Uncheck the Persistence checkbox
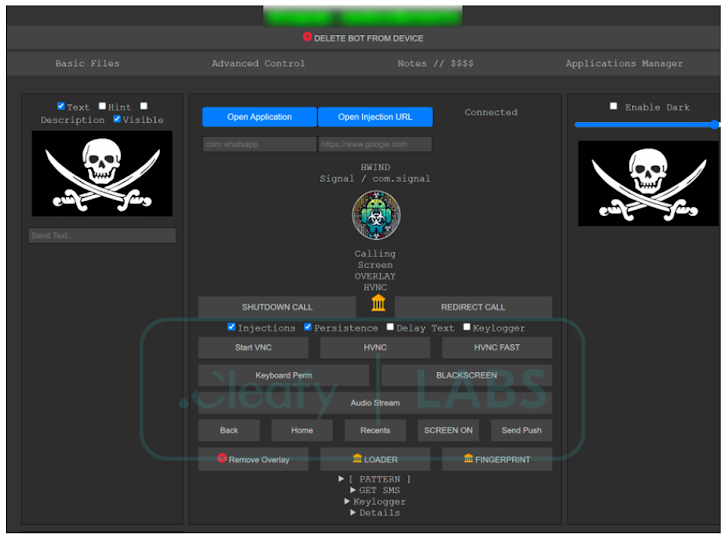728x540 pixels. (307, 327)
